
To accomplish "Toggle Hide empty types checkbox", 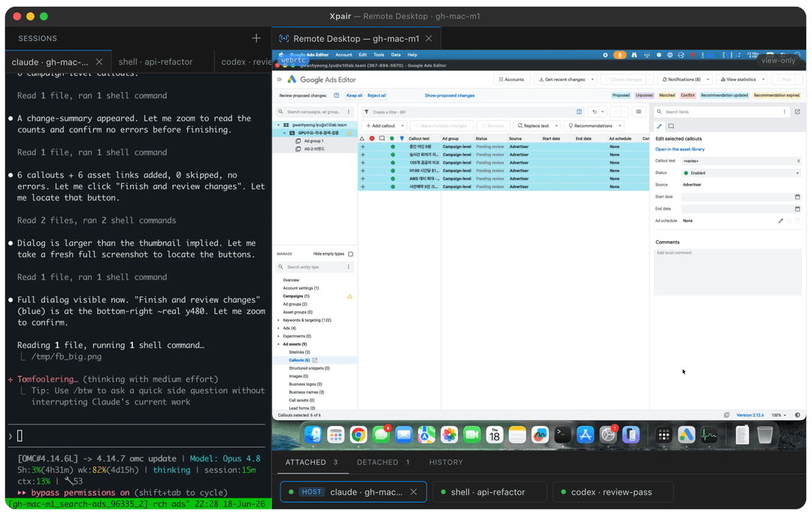I will 350,254.
